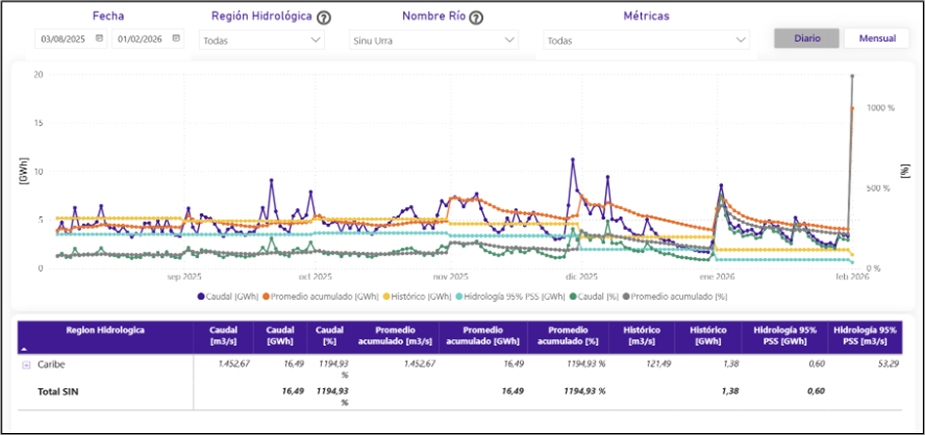Open the Región Hidrológica dropdown
The width and height of the screenshot is (925, 435).
262,41
